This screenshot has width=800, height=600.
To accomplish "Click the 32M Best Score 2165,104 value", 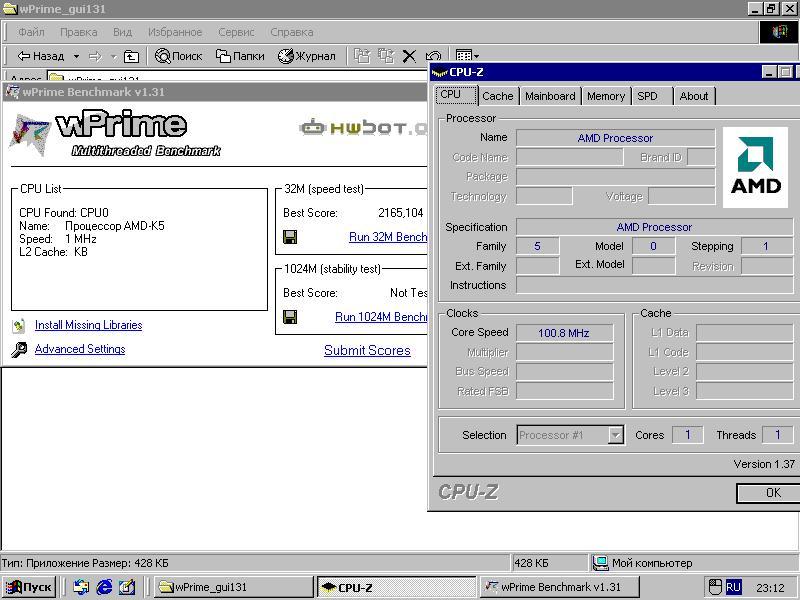I will click(401, 213).
